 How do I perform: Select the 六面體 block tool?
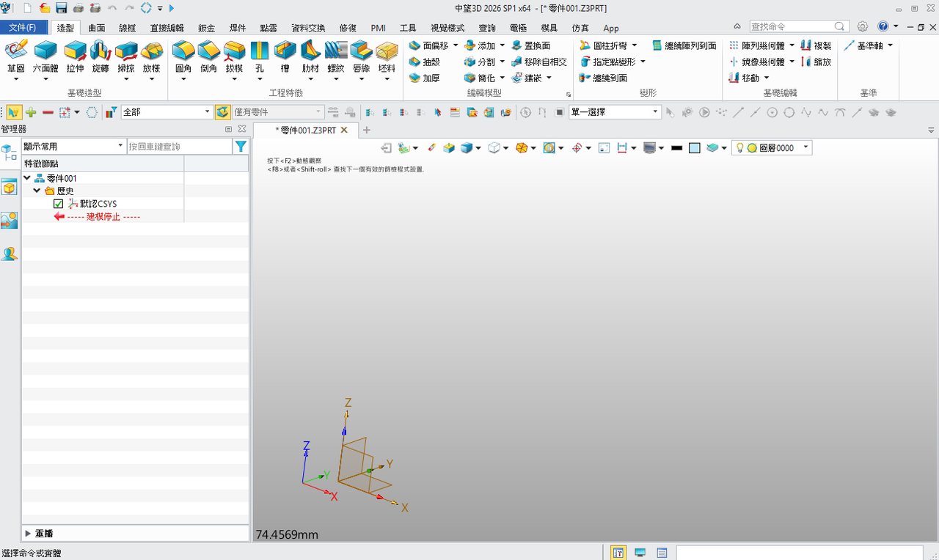[x=45, y=57]
